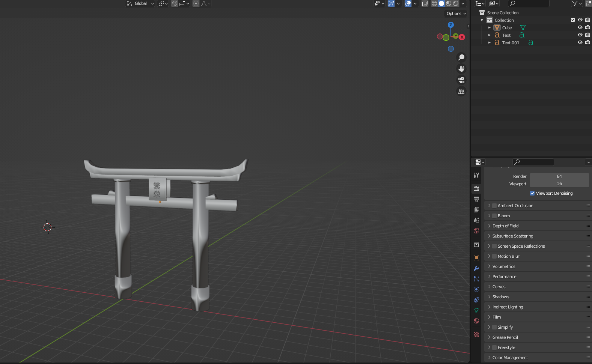Open the Scene properties tab
Image resolution: width=592 pixels, height=364 pixels.
[x=476, y=220]
